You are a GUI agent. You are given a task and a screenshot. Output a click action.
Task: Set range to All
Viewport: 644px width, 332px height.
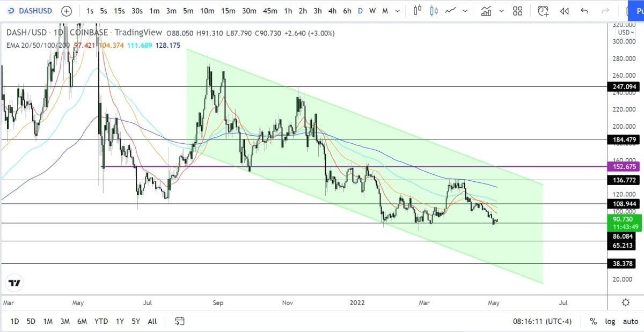(152, 321)
